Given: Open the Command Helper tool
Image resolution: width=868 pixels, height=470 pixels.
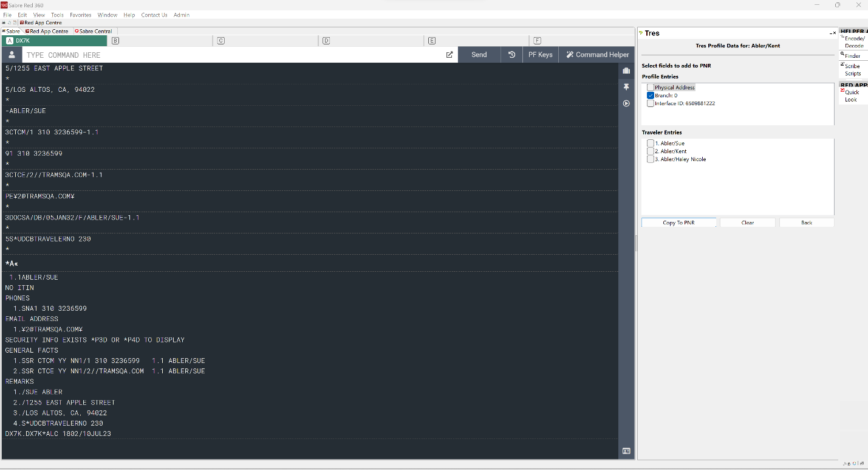Looking at the screenshot, I should [x=597, y=54].
